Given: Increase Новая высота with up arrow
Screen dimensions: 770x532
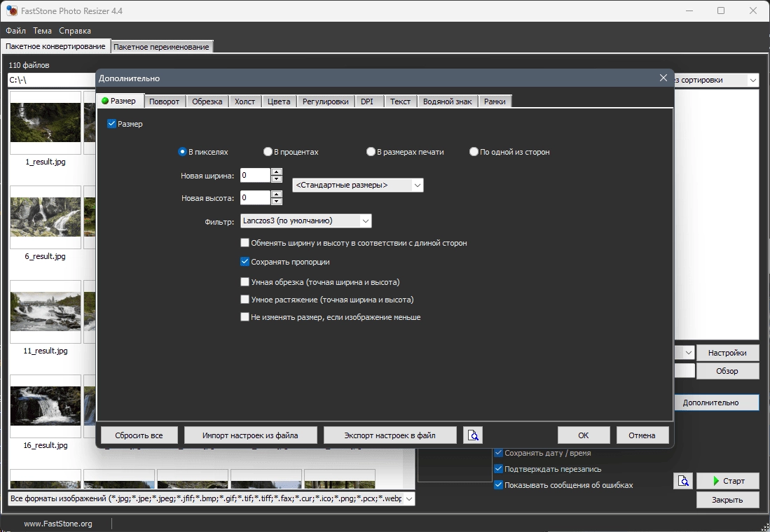Looking at the screenshot, I should coord(277,195).
